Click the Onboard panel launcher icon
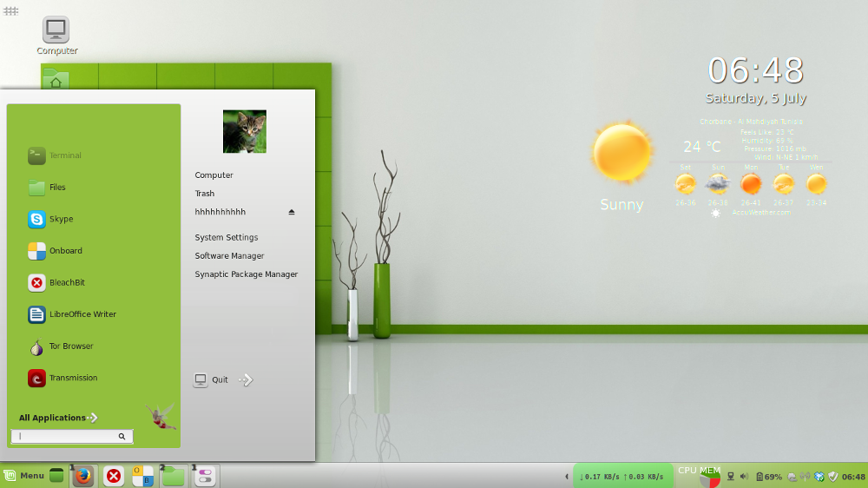Image resolution: width=868 pixels, height=488 pixels. coord(142,476)
